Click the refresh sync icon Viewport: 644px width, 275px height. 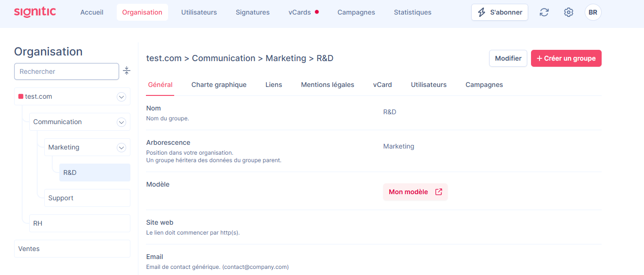[x=544, y=12]
